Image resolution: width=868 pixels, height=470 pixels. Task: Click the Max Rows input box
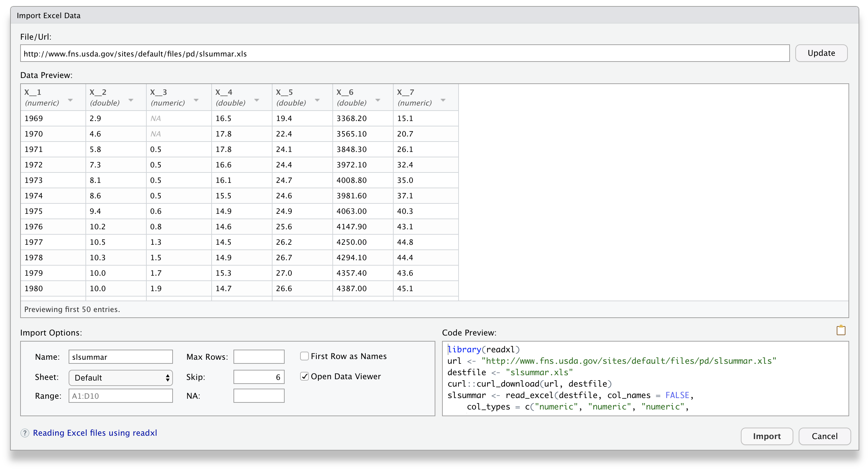(x=259, y=357)
